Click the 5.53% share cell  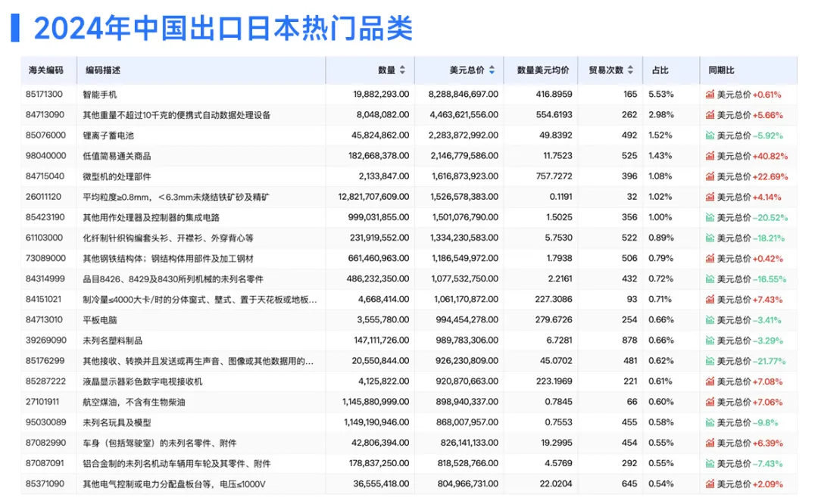click(x=660, y=95)
